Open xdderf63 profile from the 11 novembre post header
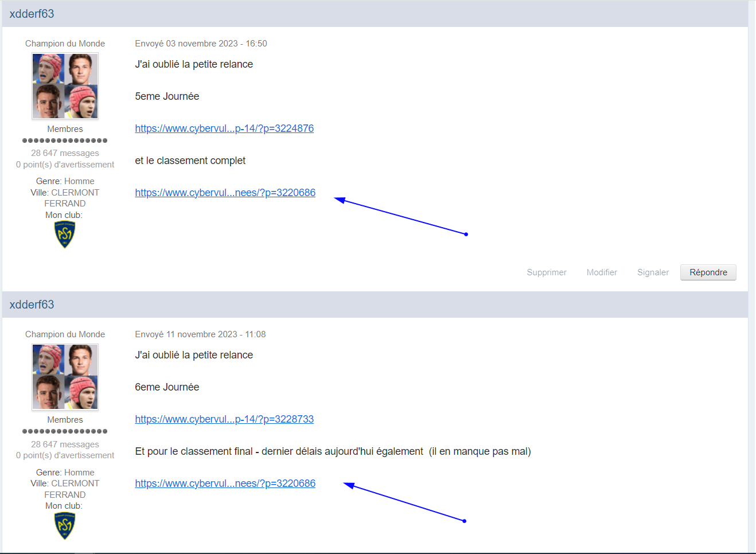This screenshot has height=554, width=756. (32, 305)
